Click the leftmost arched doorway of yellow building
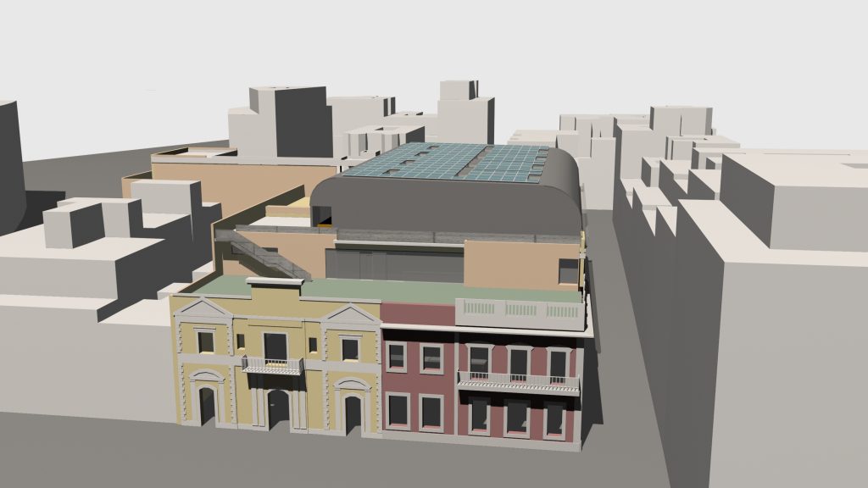Image resolution: width=868 pixels, height=488 pixels. tap(207, 404)
